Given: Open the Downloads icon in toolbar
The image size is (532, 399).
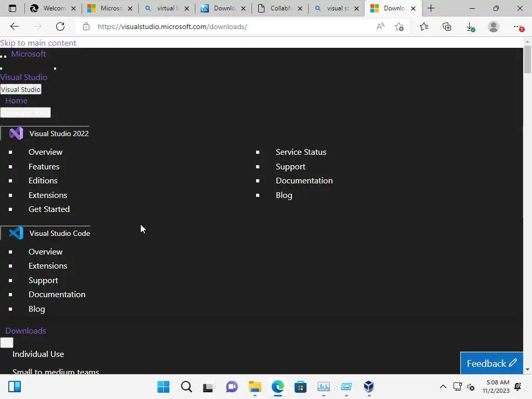Looking at the screenshot, I should click(470, 27).
